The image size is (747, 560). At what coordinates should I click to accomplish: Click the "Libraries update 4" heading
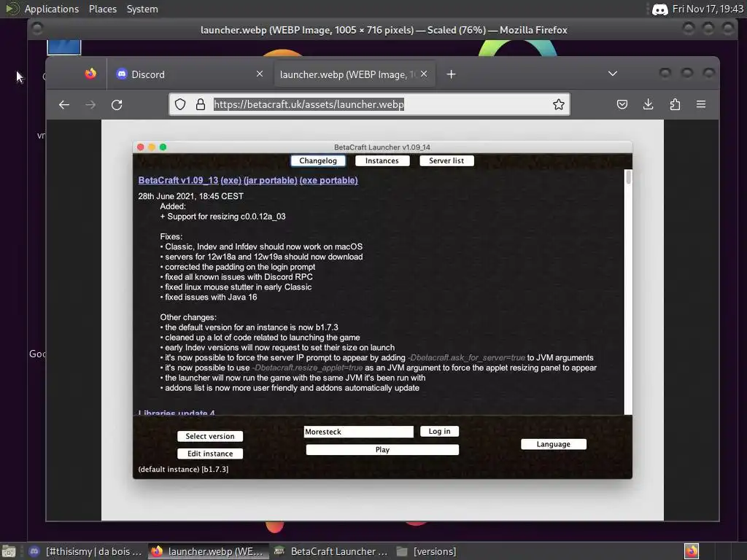[x=177, y=413]
